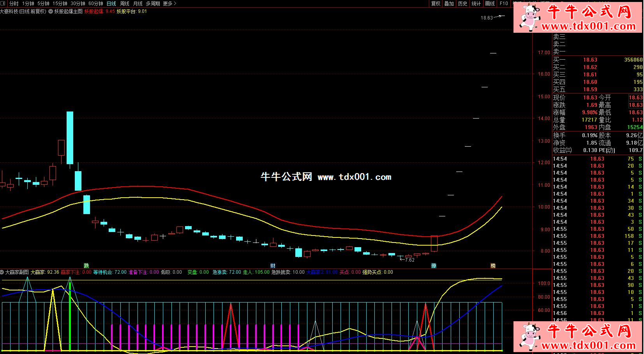Click the PE(动) 109.7 value

tap(635, 150)
